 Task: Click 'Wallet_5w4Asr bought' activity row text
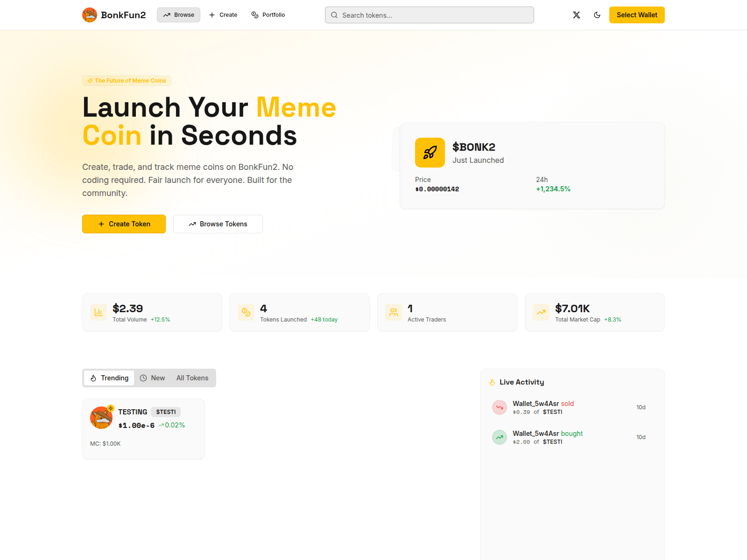pos(548,434)
